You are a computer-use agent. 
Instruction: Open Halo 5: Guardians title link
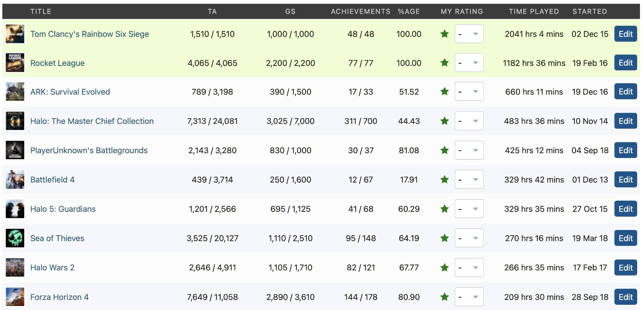tap(63, 209)
